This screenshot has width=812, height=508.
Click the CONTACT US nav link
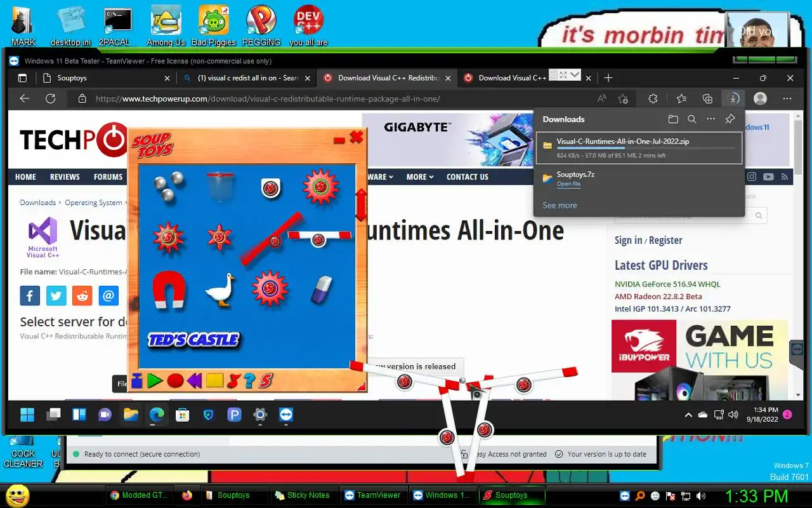pyautogui.click(x=468, y=177)
